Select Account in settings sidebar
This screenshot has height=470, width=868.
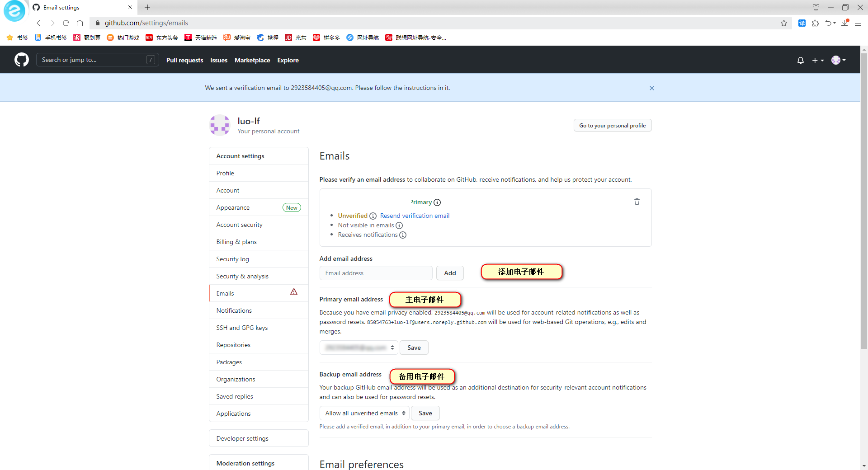coord(259,190)
